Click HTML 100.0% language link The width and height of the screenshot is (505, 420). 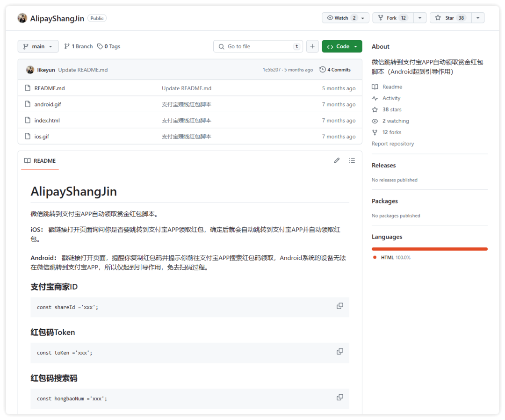coord(392,258)
